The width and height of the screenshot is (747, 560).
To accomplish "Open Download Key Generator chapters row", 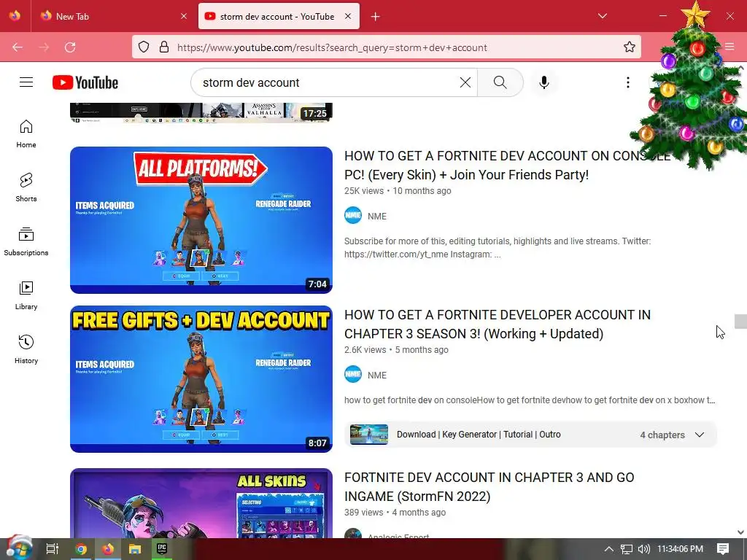I will pos(531,435).
